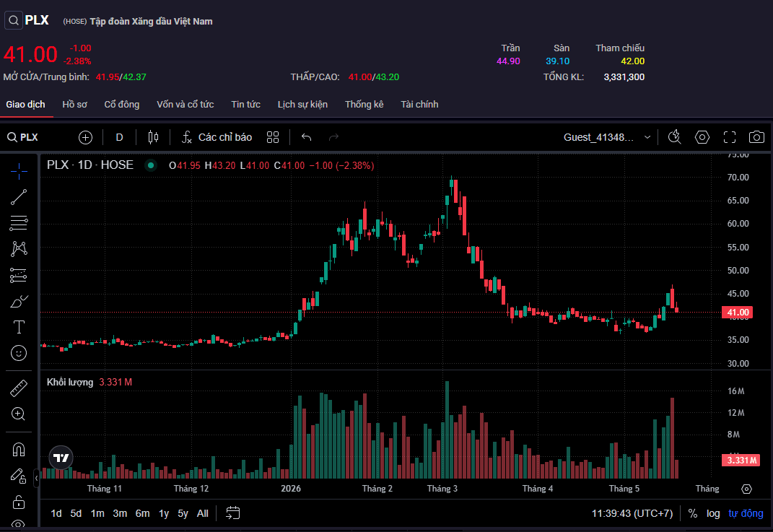The height and width of the screenshot is (532, 773).
Task: Open Các chỉ báo indicators dialog
Action: 217,138
